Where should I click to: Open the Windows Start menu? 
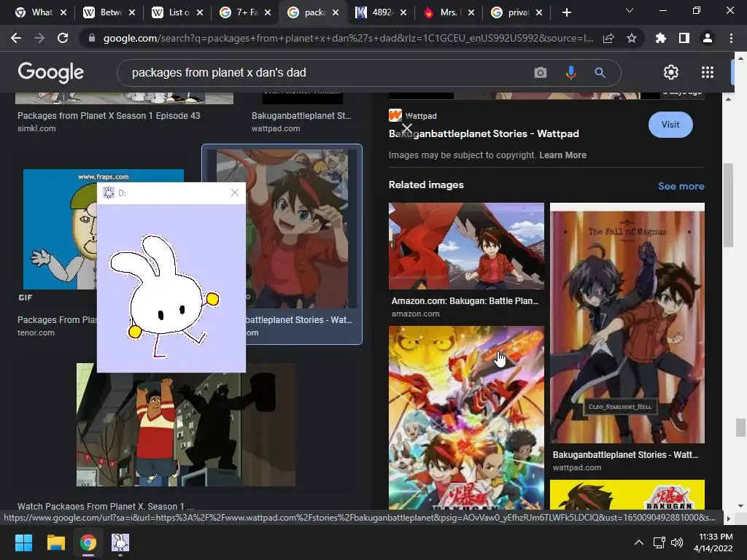(x=23, y=542)
